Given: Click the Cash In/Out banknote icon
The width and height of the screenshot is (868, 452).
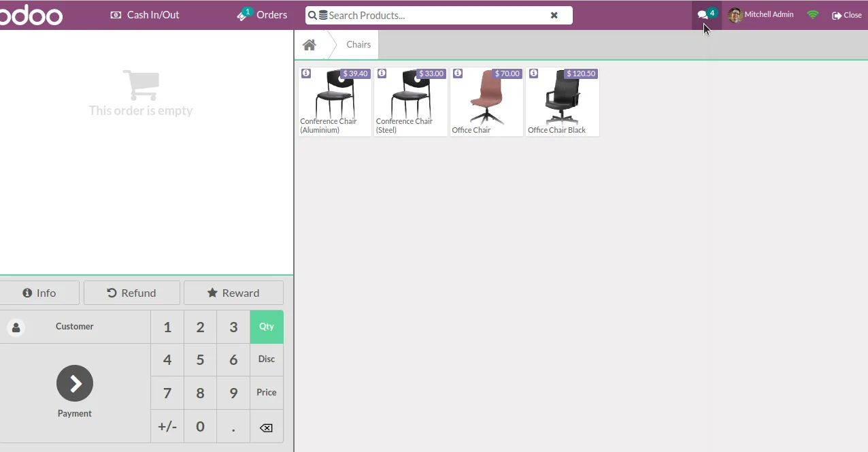Looking at the screenshot, I should point(116,15).
